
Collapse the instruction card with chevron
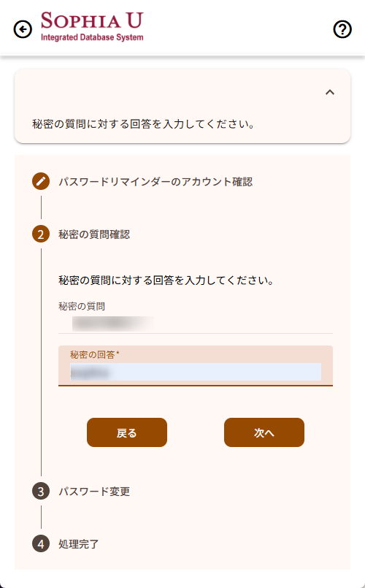point(330,92)
